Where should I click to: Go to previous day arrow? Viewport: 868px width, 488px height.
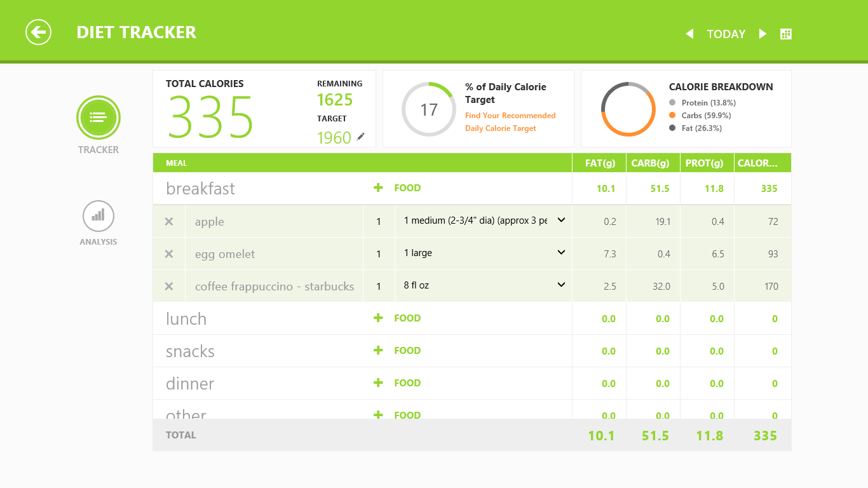pos(689,34)
